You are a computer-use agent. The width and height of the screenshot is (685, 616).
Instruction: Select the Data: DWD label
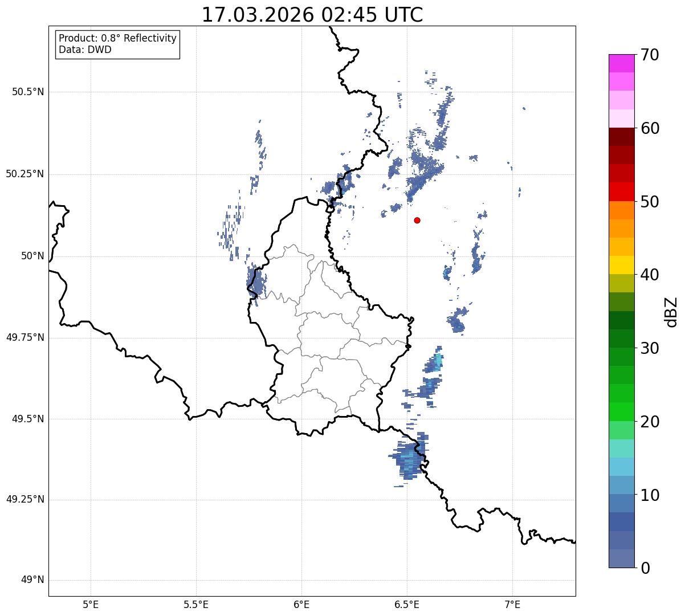click(85, 50)
